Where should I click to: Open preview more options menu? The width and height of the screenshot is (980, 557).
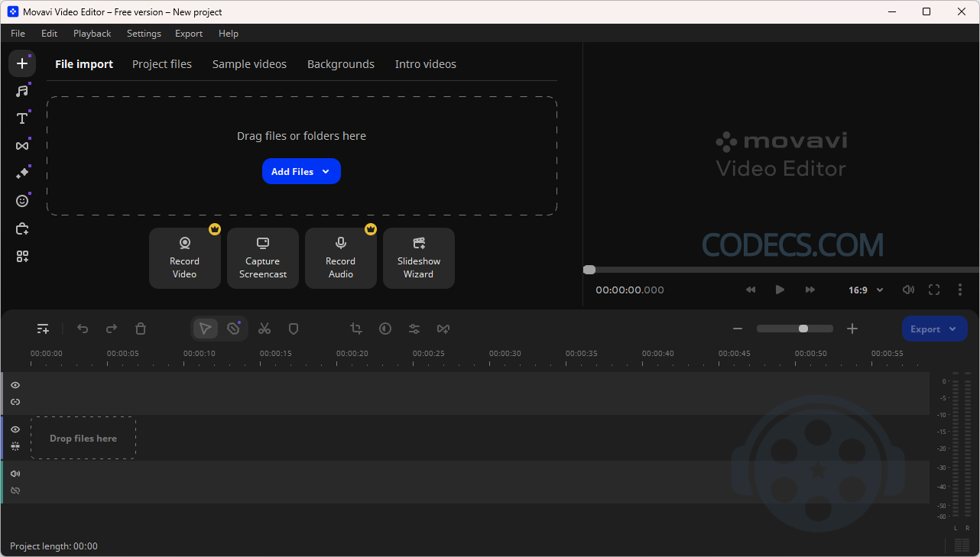[960, 290]
